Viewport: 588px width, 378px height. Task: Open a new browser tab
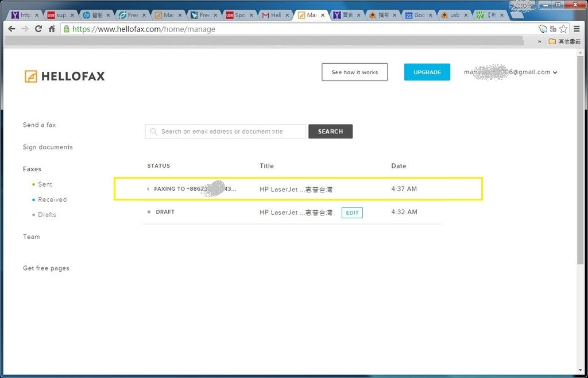(x=517, y=16)
